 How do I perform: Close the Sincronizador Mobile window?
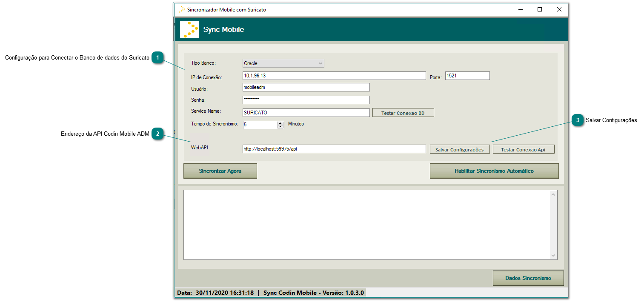(559, 9)
